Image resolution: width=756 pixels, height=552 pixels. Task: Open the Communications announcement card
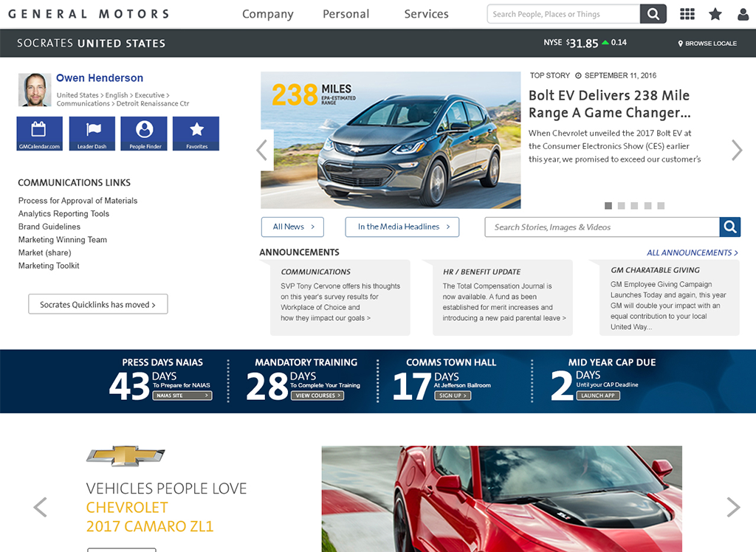(x=340, y=297)
